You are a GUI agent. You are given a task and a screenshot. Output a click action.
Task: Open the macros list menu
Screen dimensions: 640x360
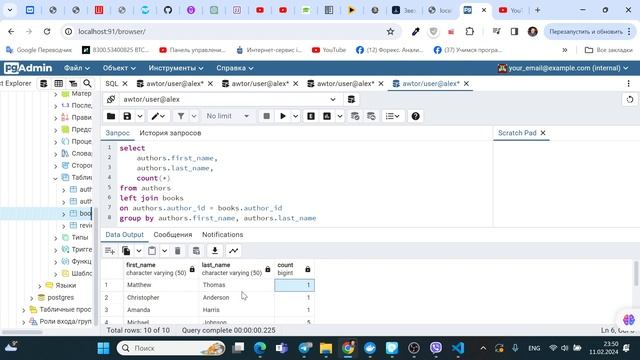click(392, 116)
